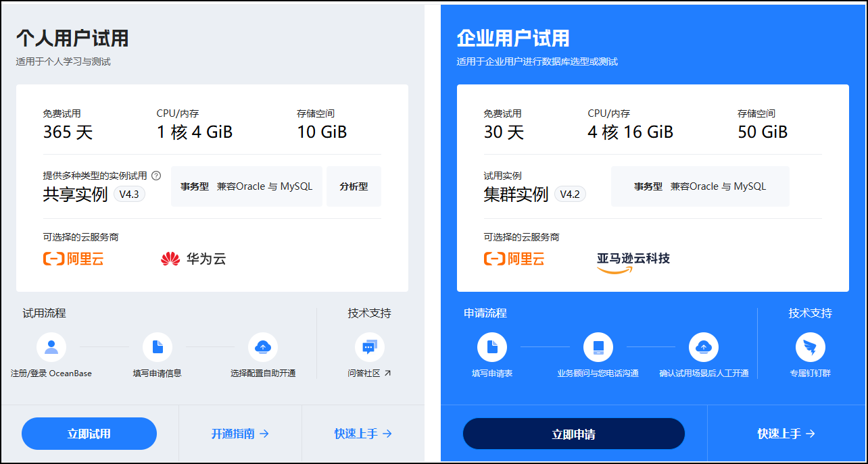The width and height of the screenshot is (868, 464).
Task: Click the 试用流程 heading
Action: (44, 313)
